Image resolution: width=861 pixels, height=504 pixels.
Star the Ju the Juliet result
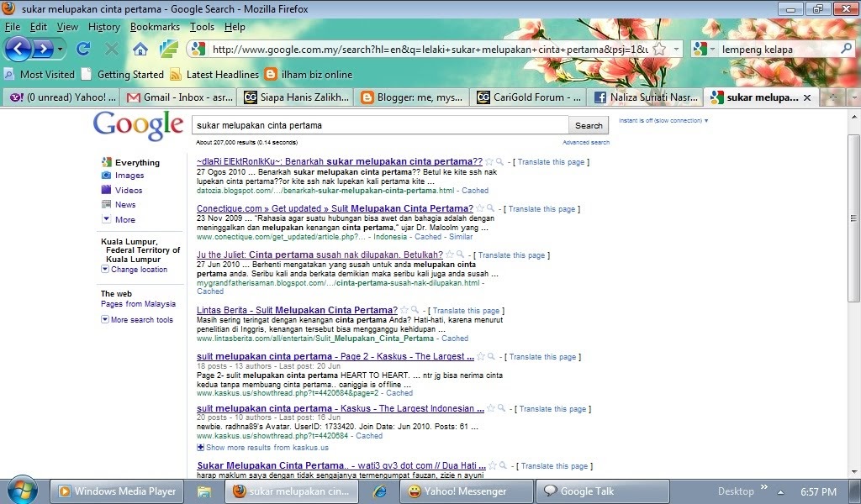coord(450,255)
